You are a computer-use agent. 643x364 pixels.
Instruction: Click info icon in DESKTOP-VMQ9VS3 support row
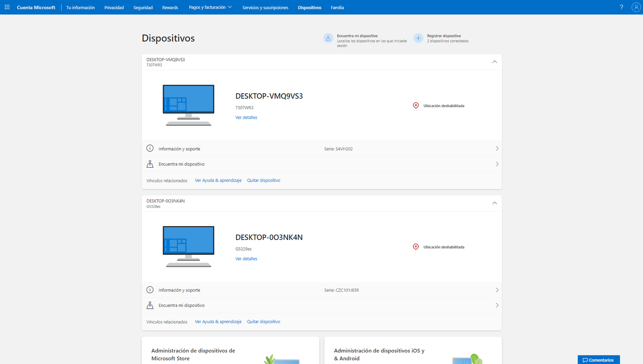[x=150, y=149]
